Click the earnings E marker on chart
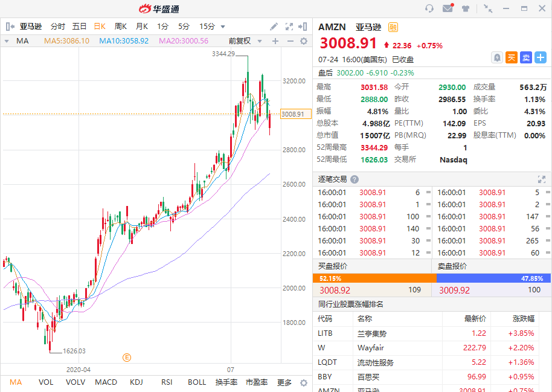 [127, 358]
